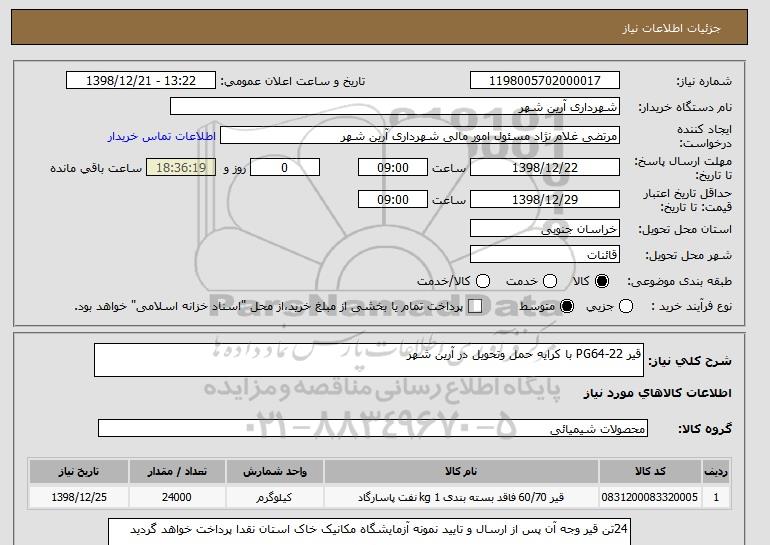
Task: Select the کالا radio button
Action: (602, 281)
